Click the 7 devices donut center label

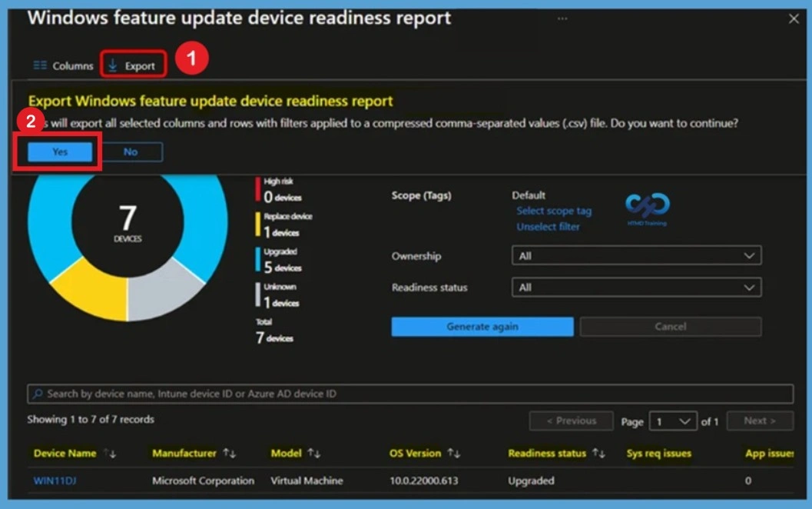click(128, 223)
